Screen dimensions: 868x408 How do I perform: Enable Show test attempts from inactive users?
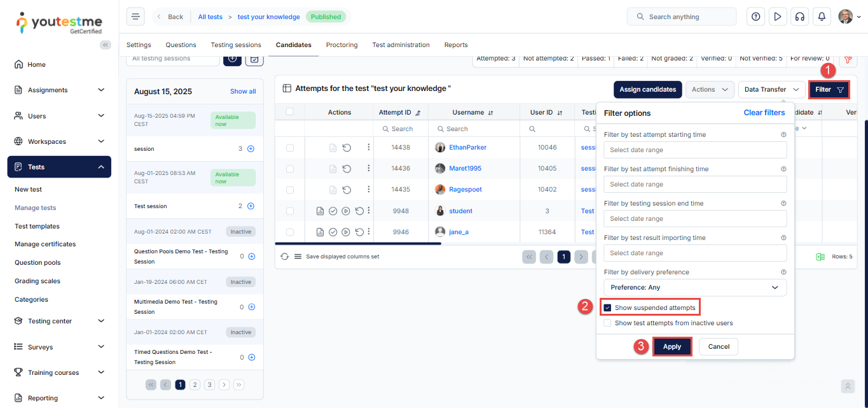pos(607,323)
